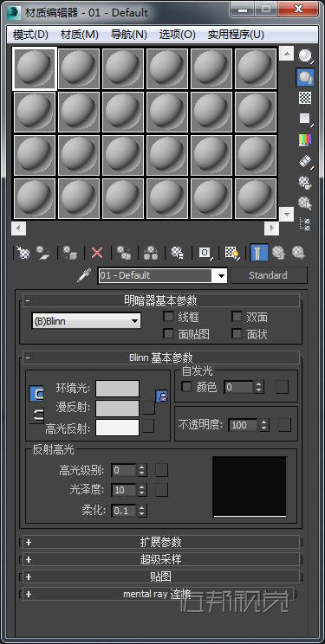
Task: Enable Video Color Check color bars icon
Action: [305, 140]
